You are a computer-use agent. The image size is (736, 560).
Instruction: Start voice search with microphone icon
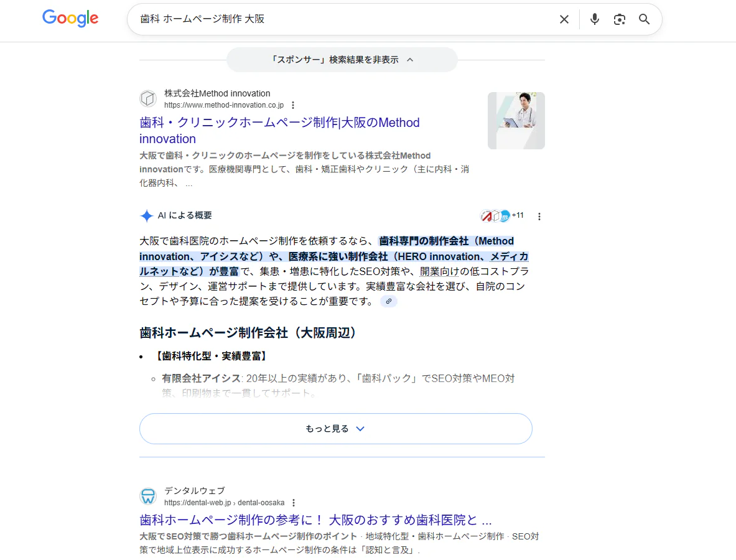pyautogui.click(x=595, y=19)
